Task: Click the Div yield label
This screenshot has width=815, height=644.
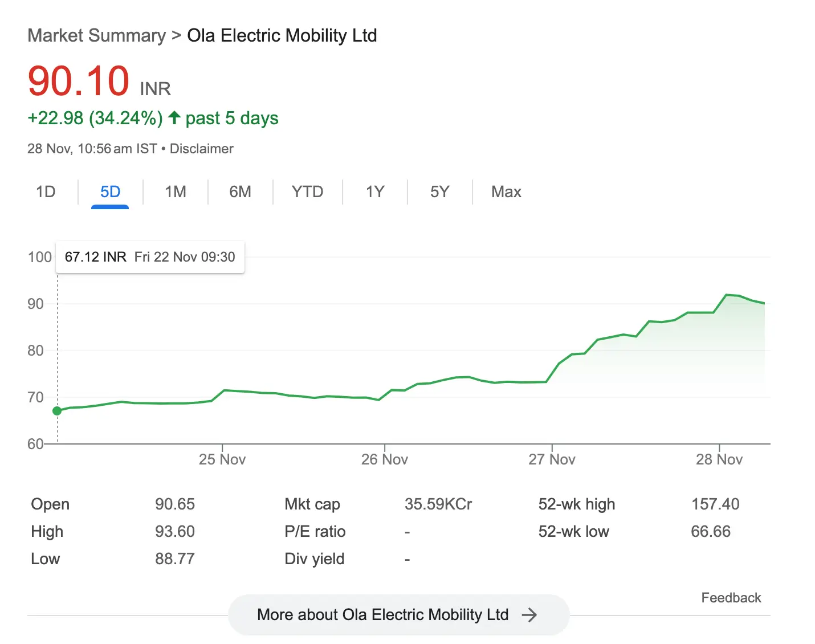Action: coord(315,559)
